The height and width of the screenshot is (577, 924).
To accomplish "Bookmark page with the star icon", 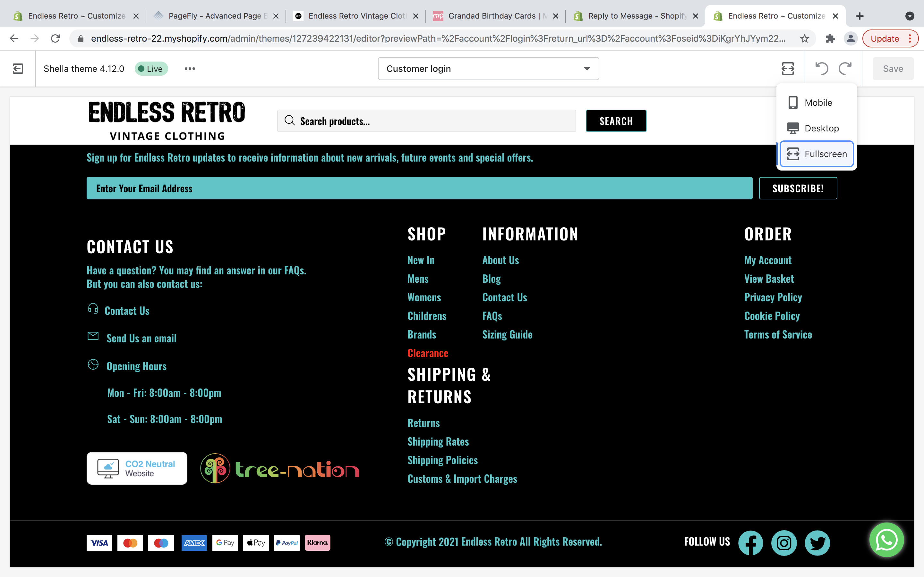I will pyautogui.click(x=805, y=38).
